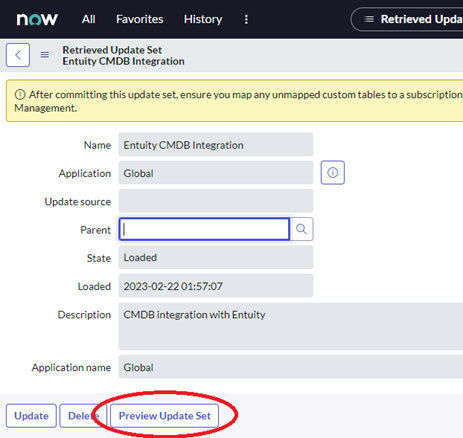The image size is (463, 438).
Task: Click the Loaded date field
Action: click(x=216, y=286)
